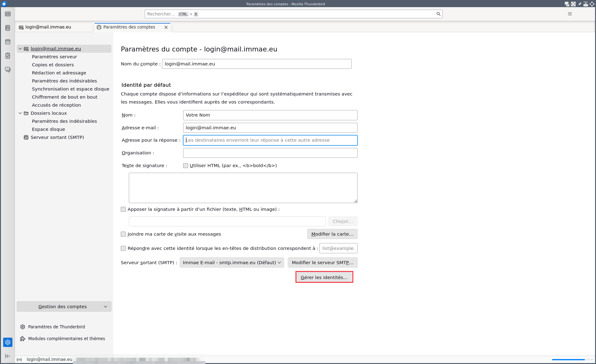Click the Dossiers locaux folder icon

coord(26,113)
